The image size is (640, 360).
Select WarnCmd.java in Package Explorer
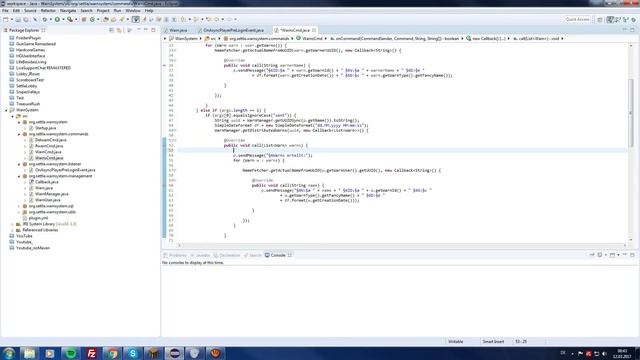coord(48,152)
